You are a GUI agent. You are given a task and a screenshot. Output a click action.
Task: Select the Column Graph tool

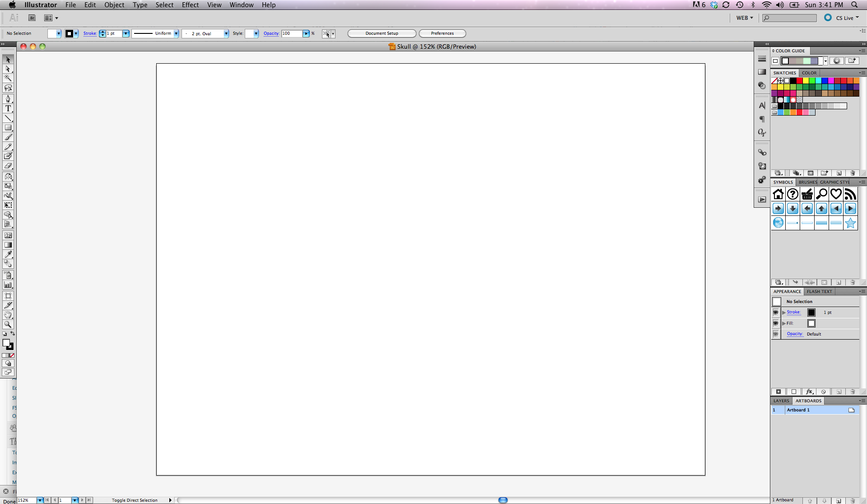pyautogui.click(x=8, y=285)
